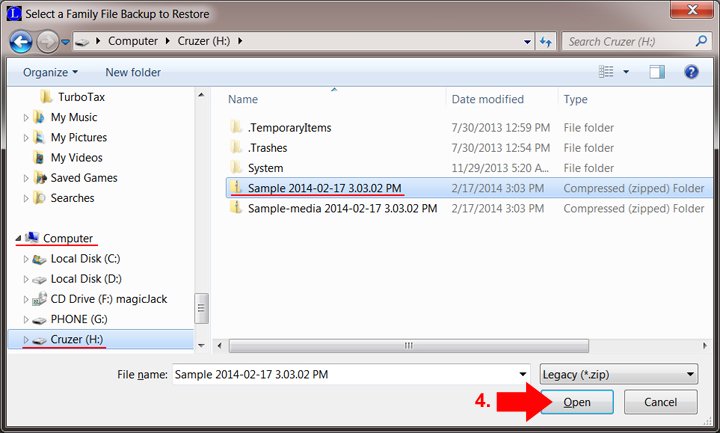The image size is (720, 433).
Task: Expand the My Pictures tree node
Action: (26, 138)
